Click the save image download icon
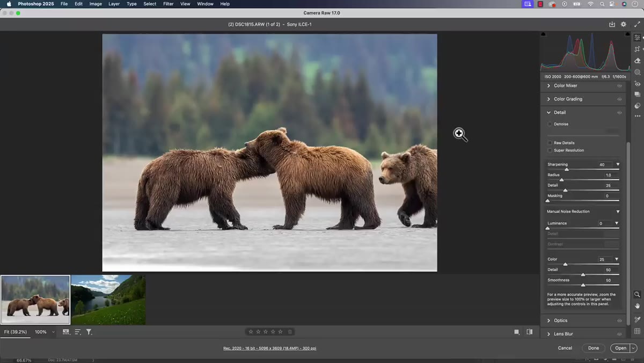The image size is (644, 363). coord(612,24)
